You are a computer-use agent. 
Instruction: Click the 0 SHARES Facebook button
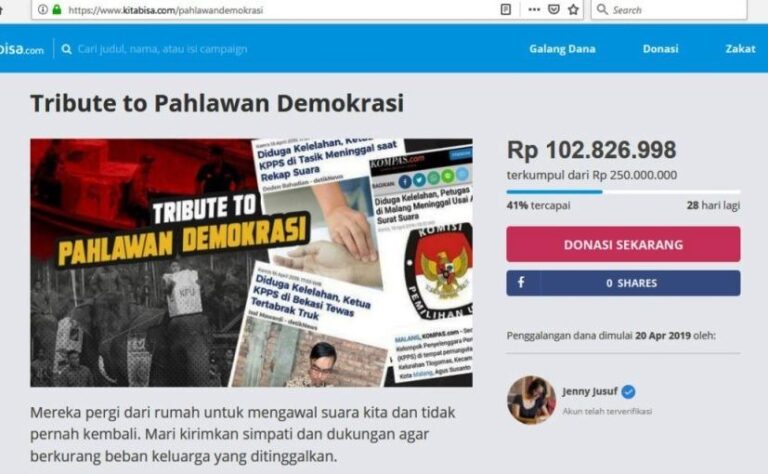coord(623,283)
